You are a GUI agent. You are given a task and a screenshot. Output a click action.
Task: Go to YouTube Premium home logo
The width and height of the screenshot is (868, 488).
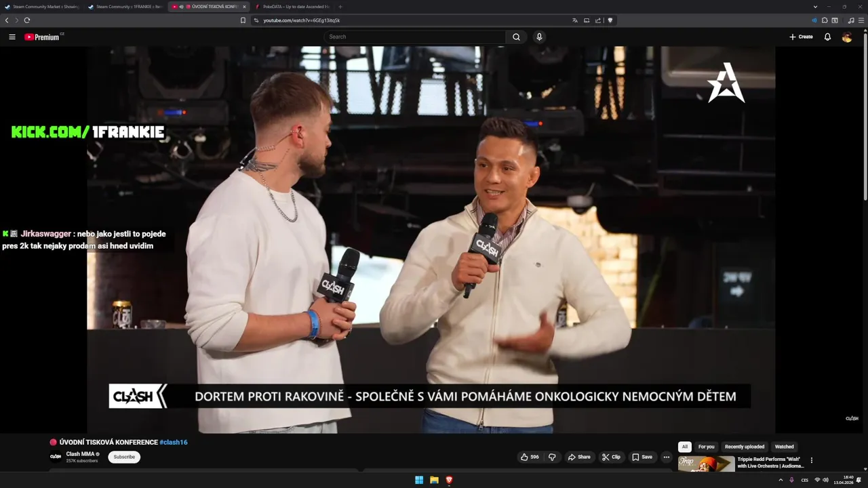pos(43,37)
